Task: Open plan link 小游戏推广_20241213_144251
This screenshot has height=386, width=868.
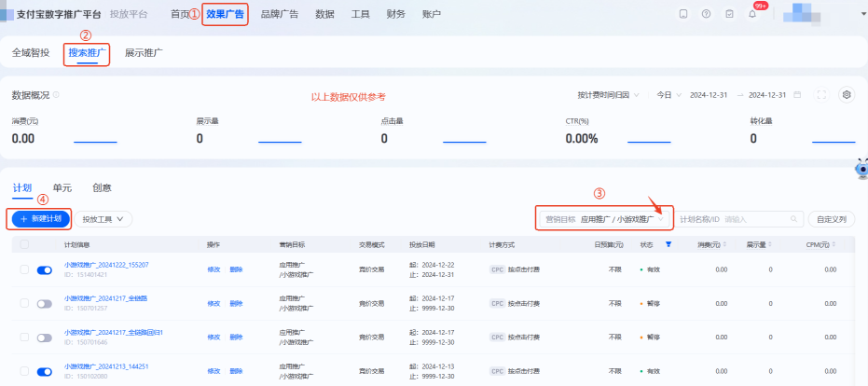Action: pyautogui.click(x=106, y=366)
